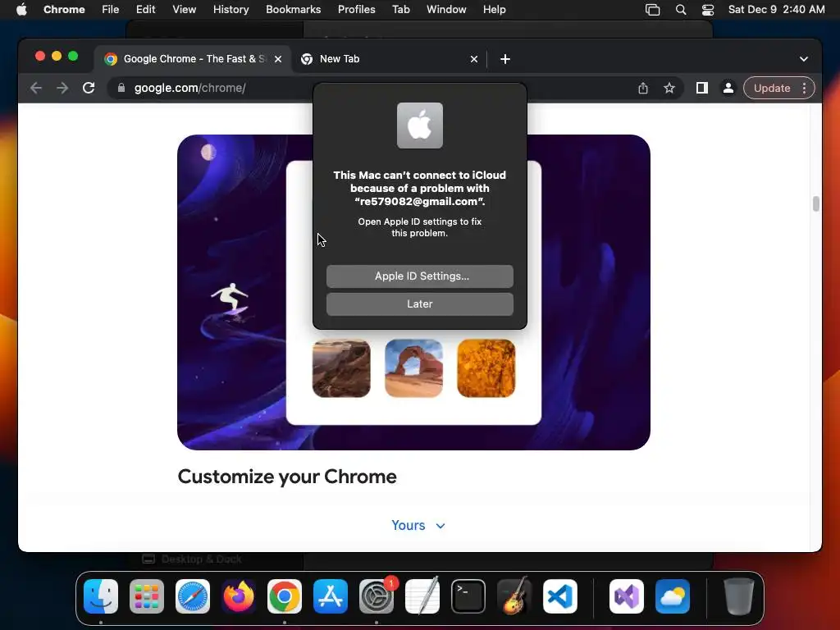Open Launchpad from the Dock

[147, 596]
